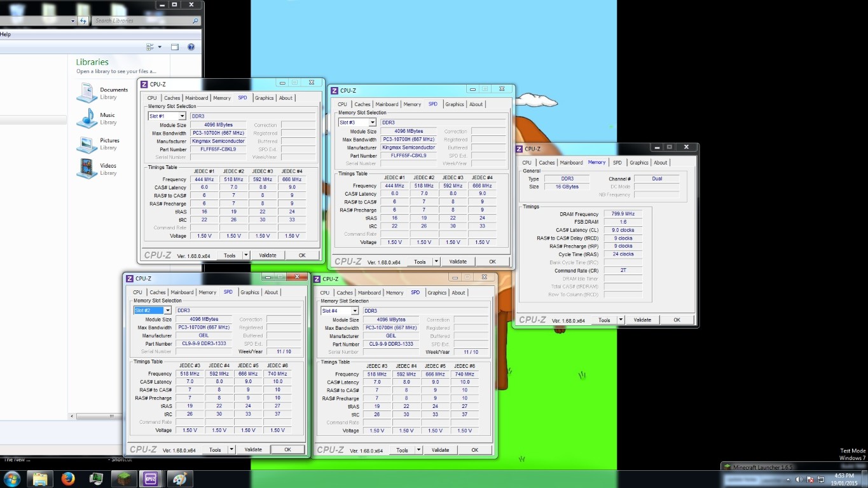Open the Paint taskbar icon
Screen dimensions: 868x488
[179, 478]
